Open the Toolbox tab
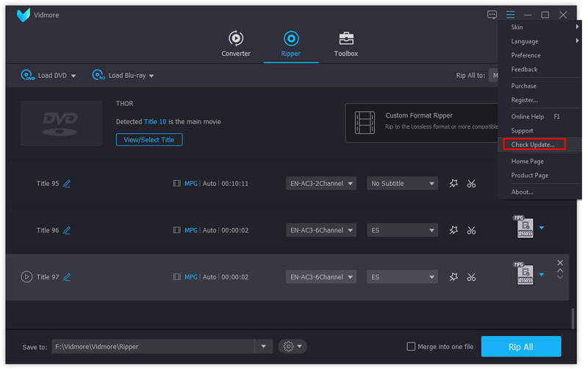The height and width of the screenshot is (369, 588). coord(345,44)
